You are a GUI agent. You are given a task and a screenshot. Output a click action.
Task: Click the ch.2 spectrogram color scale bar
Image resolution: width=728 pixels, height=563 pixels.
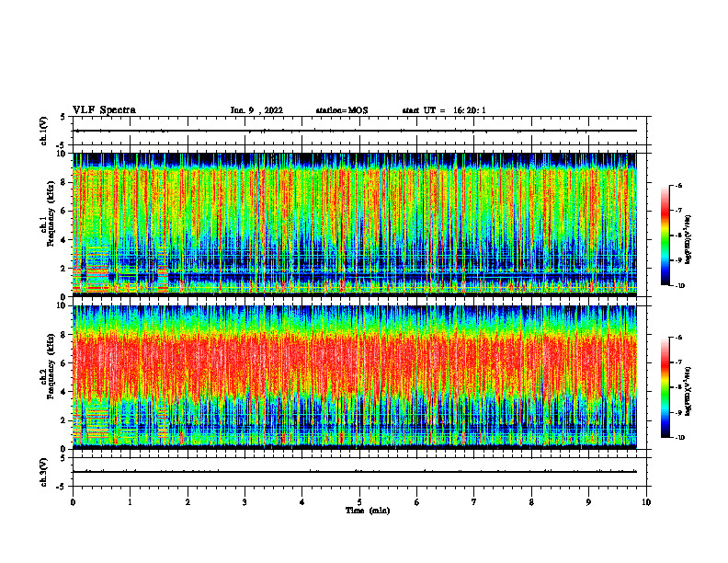(x=665, y=387)
